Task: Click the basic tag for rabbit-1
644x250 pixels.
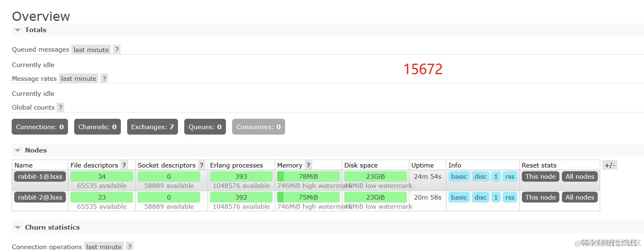Action: click(459, 177)
